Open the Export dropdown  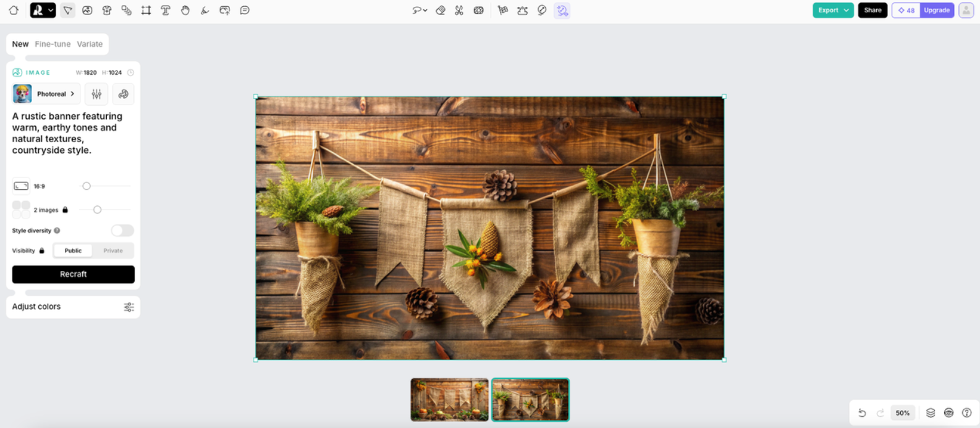pos(833,10)
